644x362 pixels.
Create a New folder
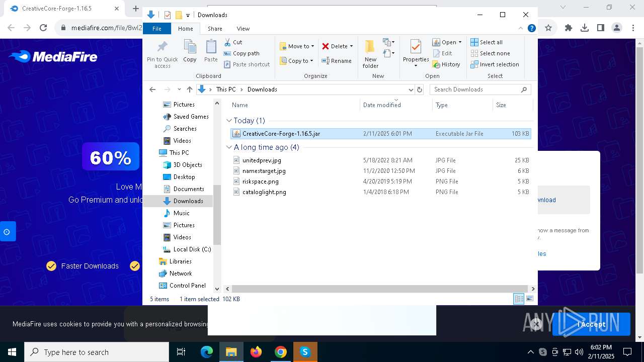tap(370, 54)
